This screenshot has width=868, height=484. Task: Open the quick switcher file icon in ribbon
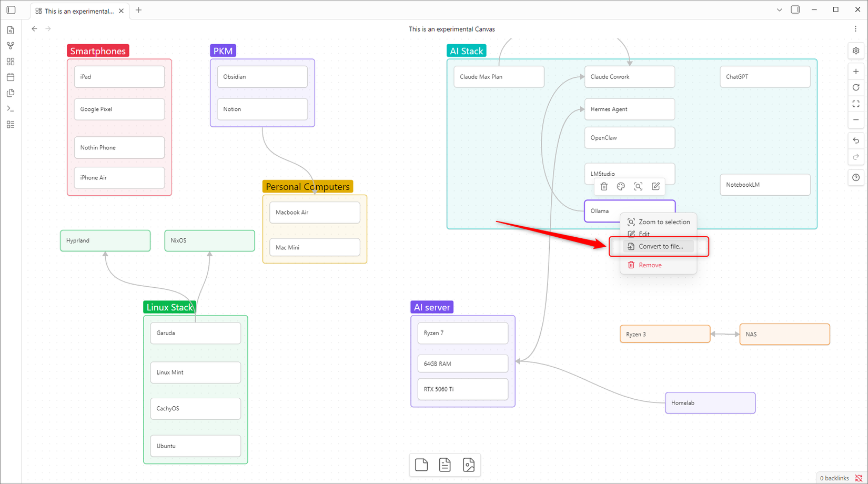click(11, 30)
